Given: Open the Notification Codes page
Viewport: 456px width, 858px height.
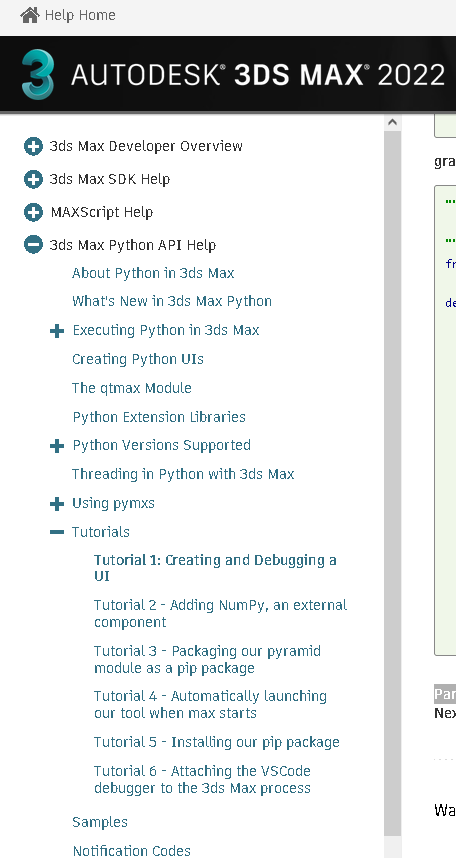Looking at the screenshot, I should tap(132, 851).
